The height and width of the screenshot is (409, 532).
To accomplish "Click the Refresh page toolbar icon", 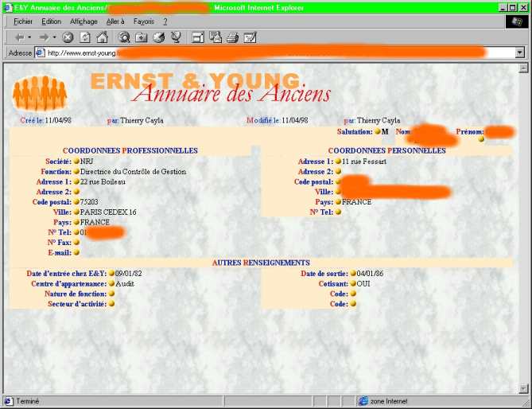I will click(85, 37).
